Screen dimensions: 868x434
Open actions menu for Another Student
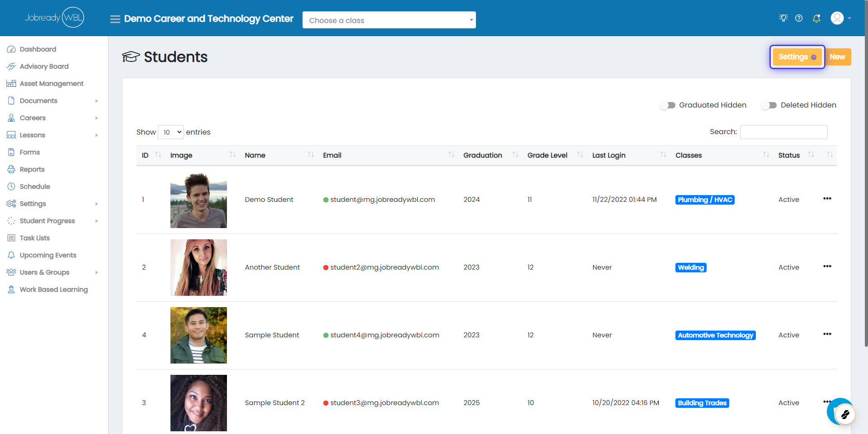(x=827, y=266)
